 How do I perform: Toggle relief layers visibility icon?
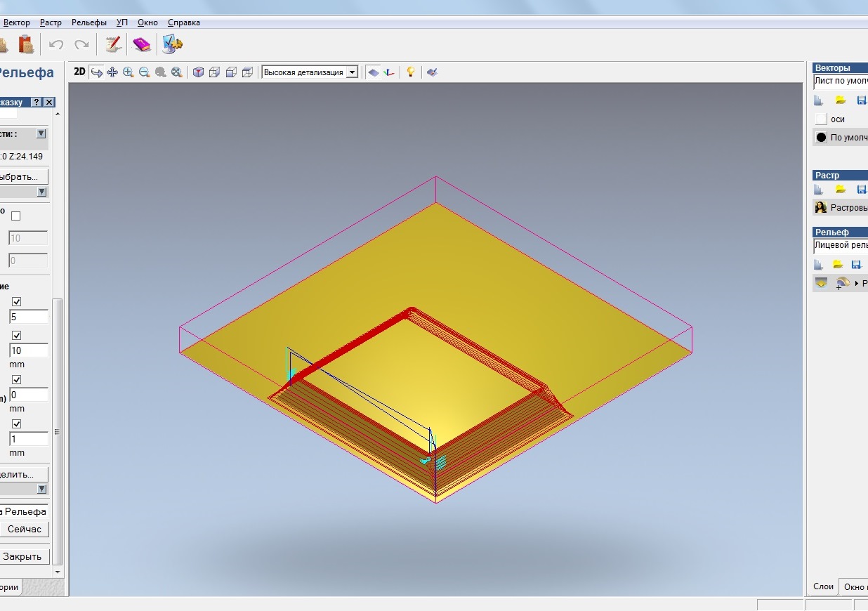[820, 282]
